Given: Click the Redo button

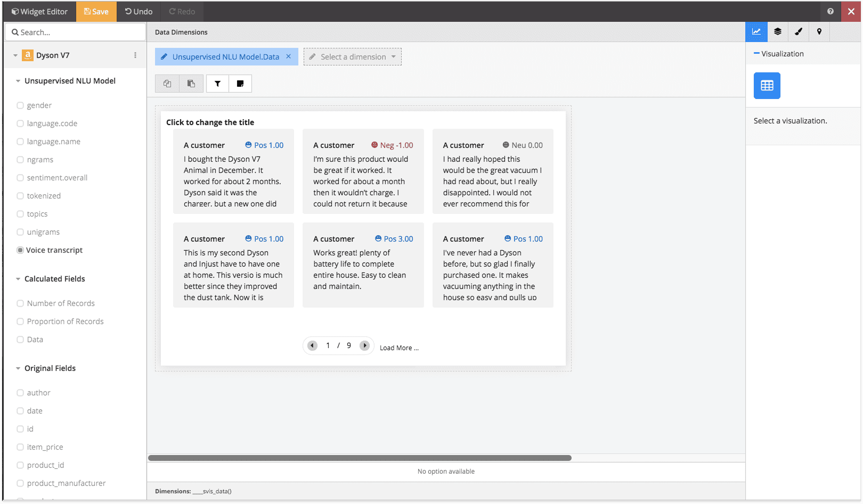Looking at the screenshot, I should click(182, 11).
